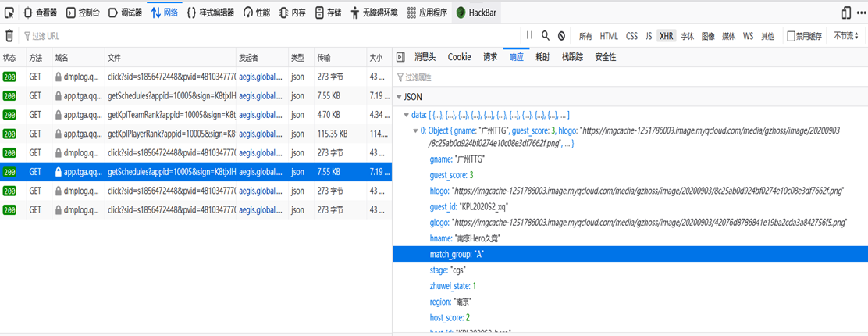This screenshot has height=336, width=868.
Task: Toggle the XHR request filter
Action: point(667,36)
